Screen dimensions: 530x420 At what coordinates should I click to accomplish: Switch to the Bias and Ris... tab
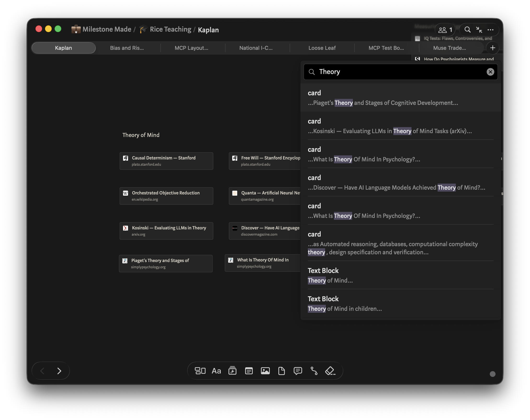tap(127, 48)
